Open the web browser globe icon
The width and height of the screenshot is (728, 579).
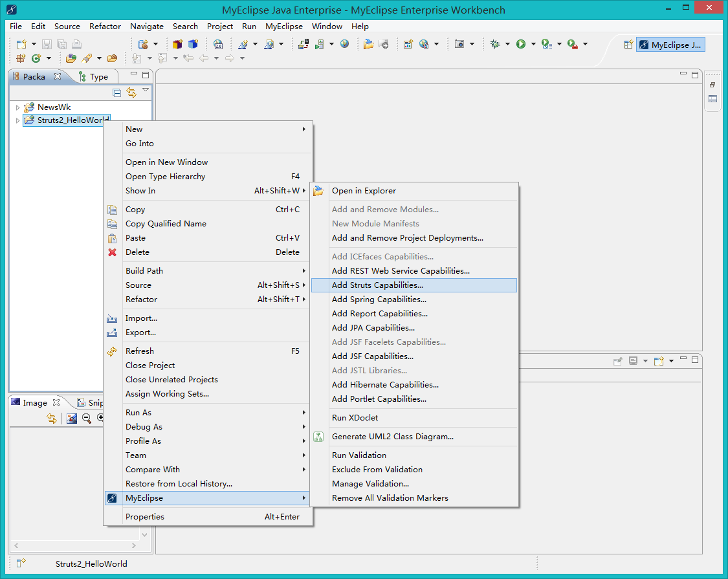pyautogui.click(x=344, y=44)
